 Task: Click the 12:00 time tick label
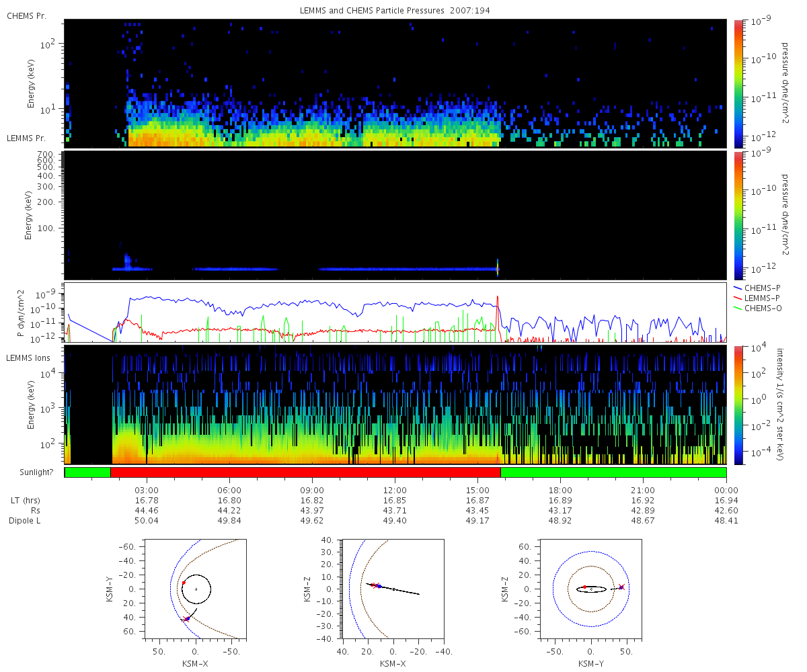395,490
